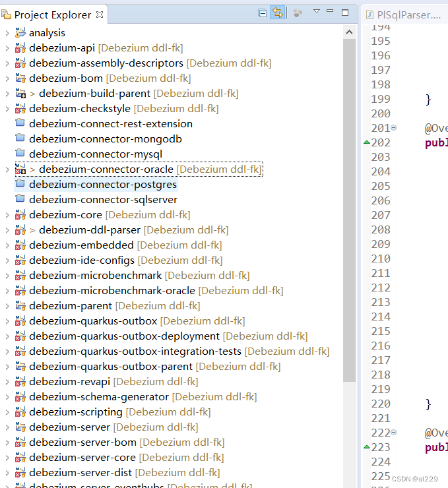Select the Project Explorer tab
This screenshot has height=488, width=448.
pos(53,15)
